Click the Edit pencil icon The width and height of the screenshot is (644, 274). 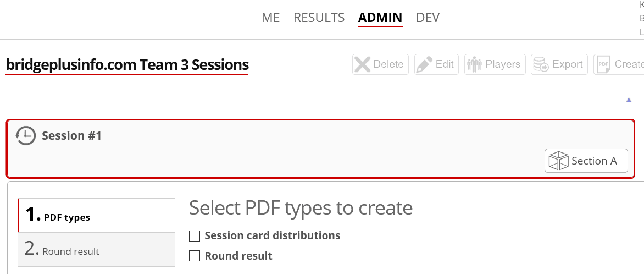[424, 64]
